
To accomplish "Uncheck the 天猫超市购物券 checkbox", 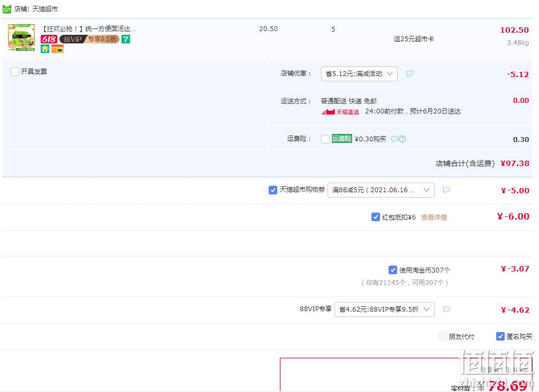I will point(272,190).
